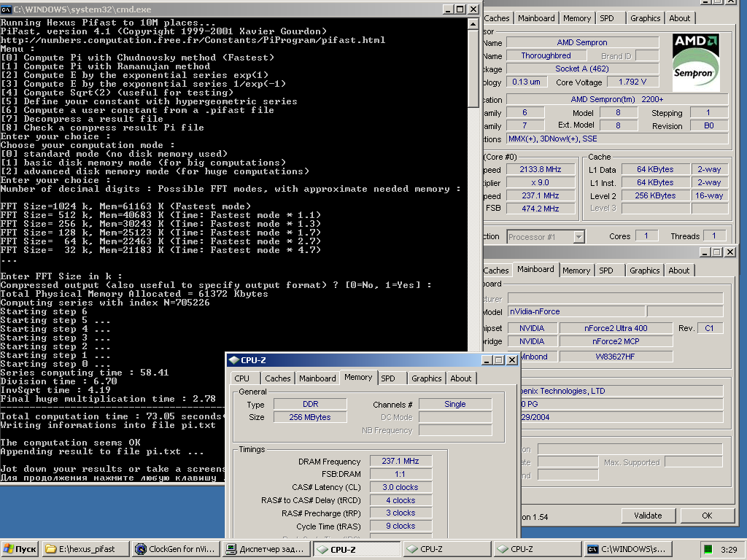
Task: Click the memory Size 256 MBytes field
Action: (x=310, y=417)
